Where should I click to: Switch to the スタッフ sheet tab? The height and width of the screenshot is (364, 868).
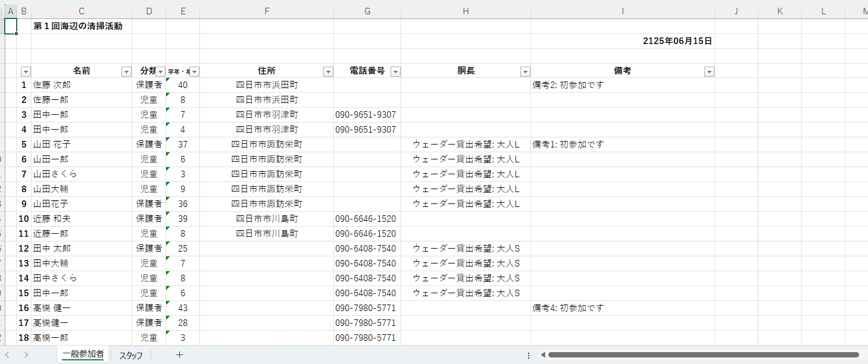click(x=131, y=355)
